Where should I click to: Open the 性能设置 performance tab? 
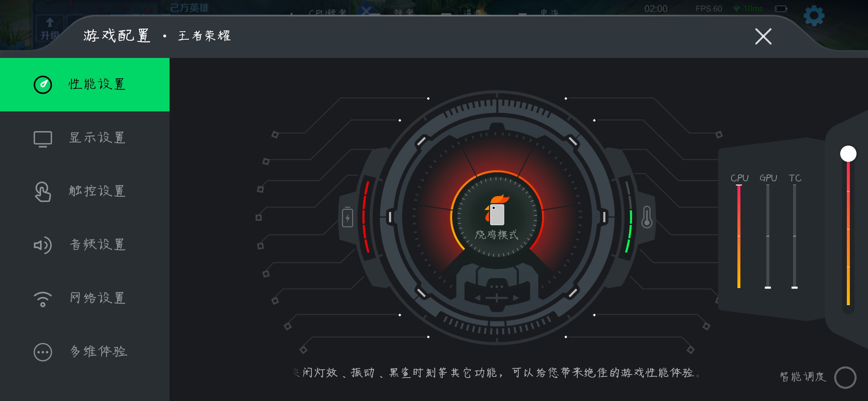coord(85,85)
